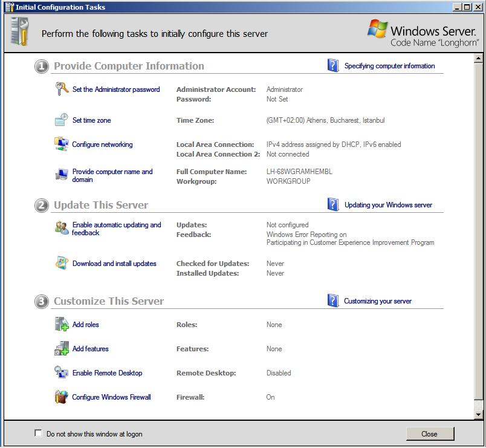This screenshot has width=486, height=448.
Task: Open the Set time zone link
Action: pos(91,120)
